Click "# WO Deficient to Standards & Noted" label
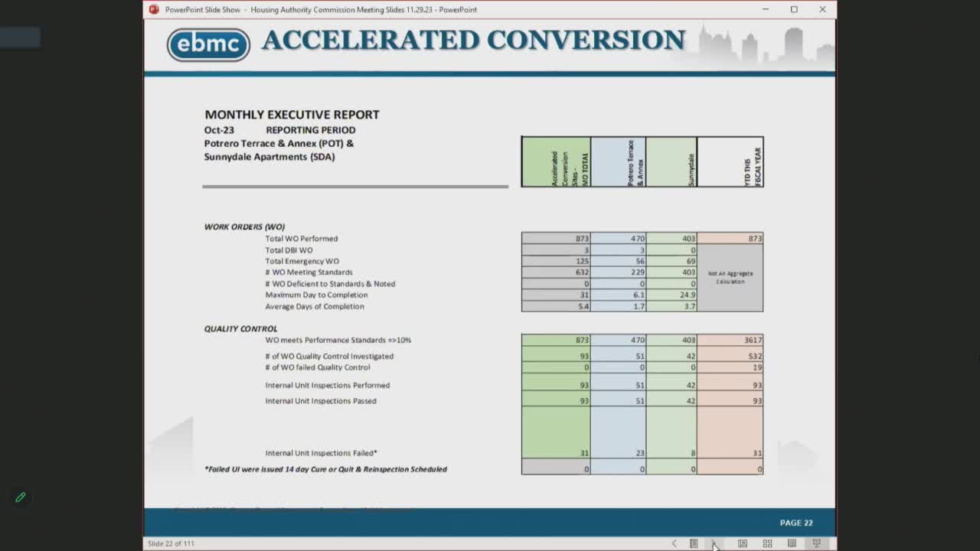 pos(331,284)
